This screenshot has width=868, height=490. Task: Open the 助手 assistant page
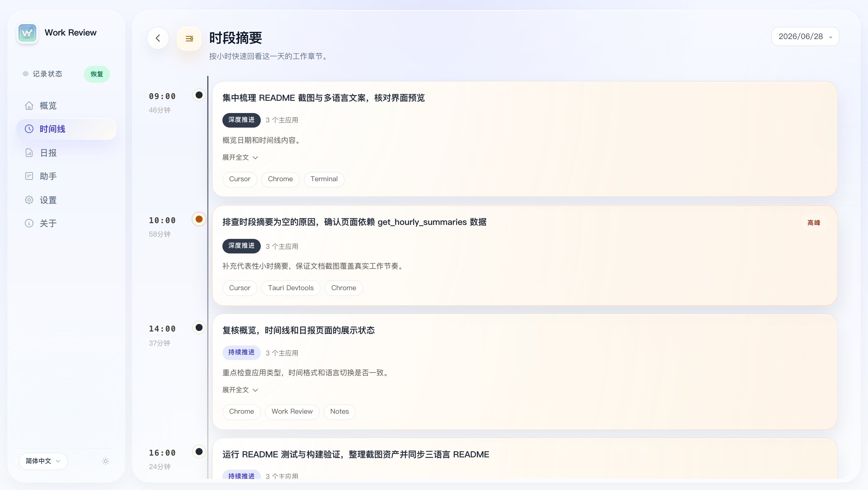[x=66, y=176]
